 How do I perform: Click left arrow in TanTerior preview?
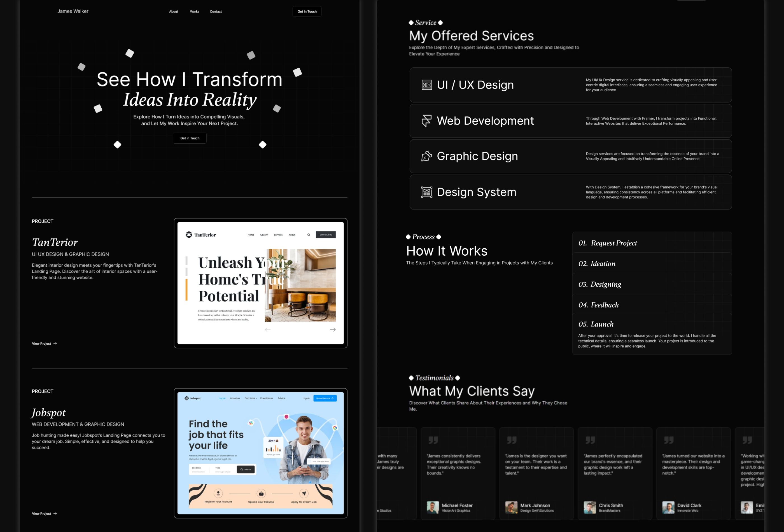267,330
